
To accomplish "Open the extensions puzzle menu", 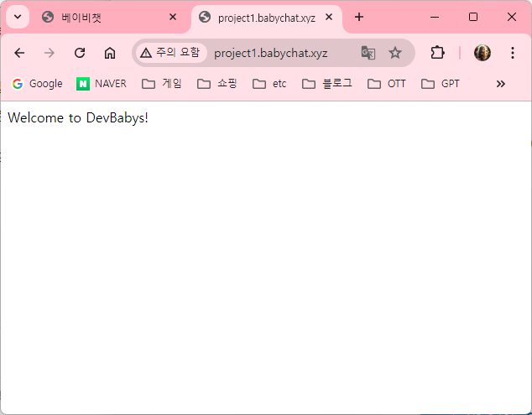I will tap(437, 53).
